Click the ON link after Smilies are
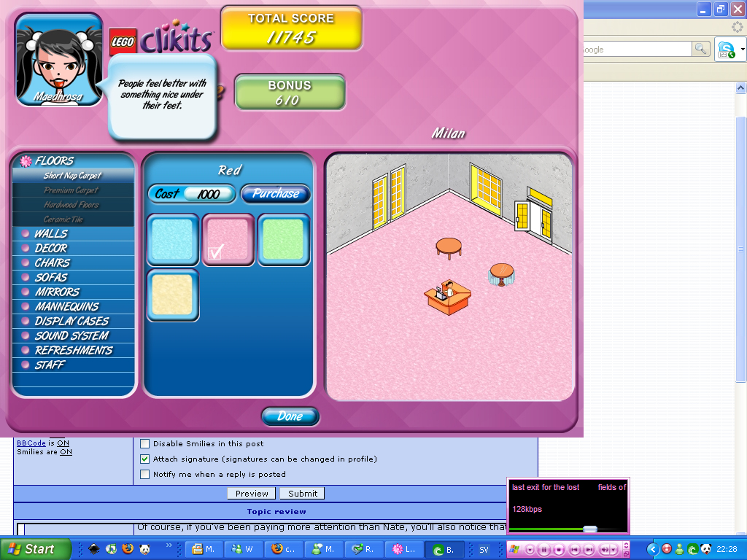 [66, 452]
